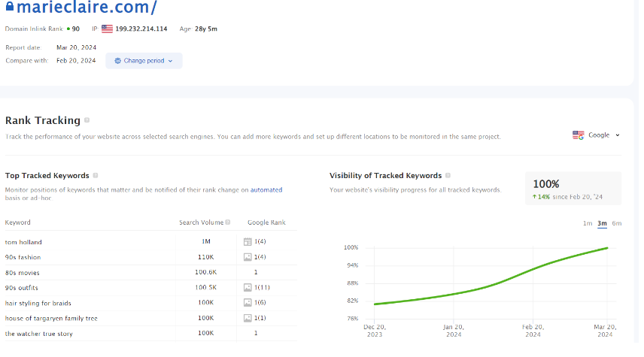Click the 100.6K search volume value
Viewport: 644px width, 357px height.
tap(206, 272)
